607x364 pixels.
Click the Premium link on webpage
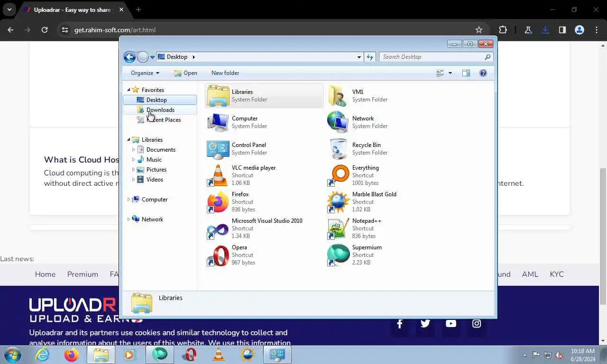pos(83,274)
